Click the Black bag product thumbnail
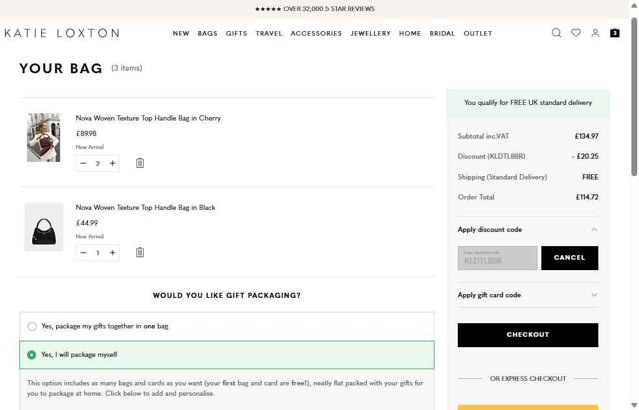 [44, 227]
